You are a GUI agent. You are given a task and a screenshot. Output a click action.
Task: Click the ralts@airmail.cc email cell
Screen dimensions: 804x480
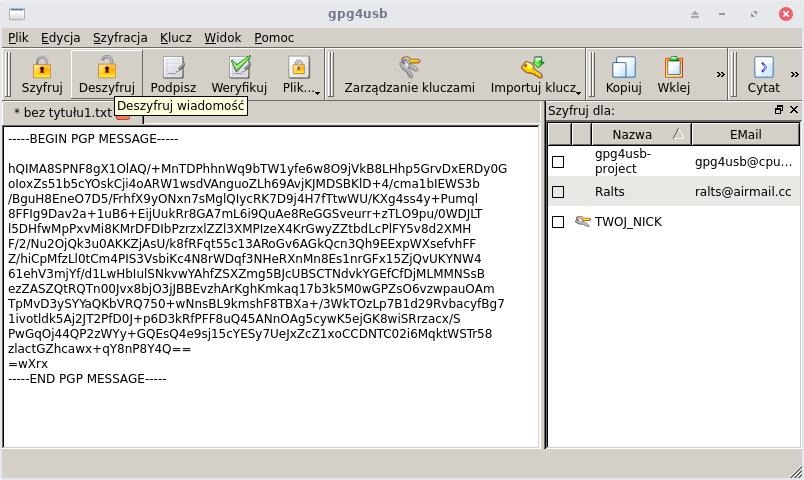point(743,192)
